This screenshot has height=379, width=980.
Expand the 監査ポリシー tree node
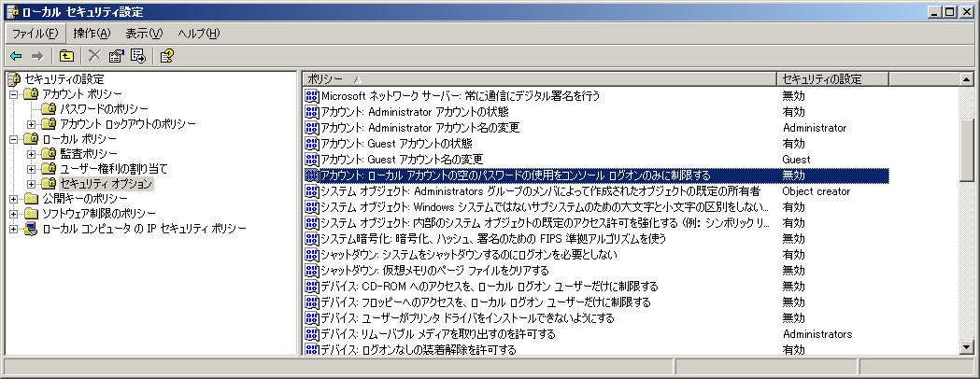tap(31, 154)
